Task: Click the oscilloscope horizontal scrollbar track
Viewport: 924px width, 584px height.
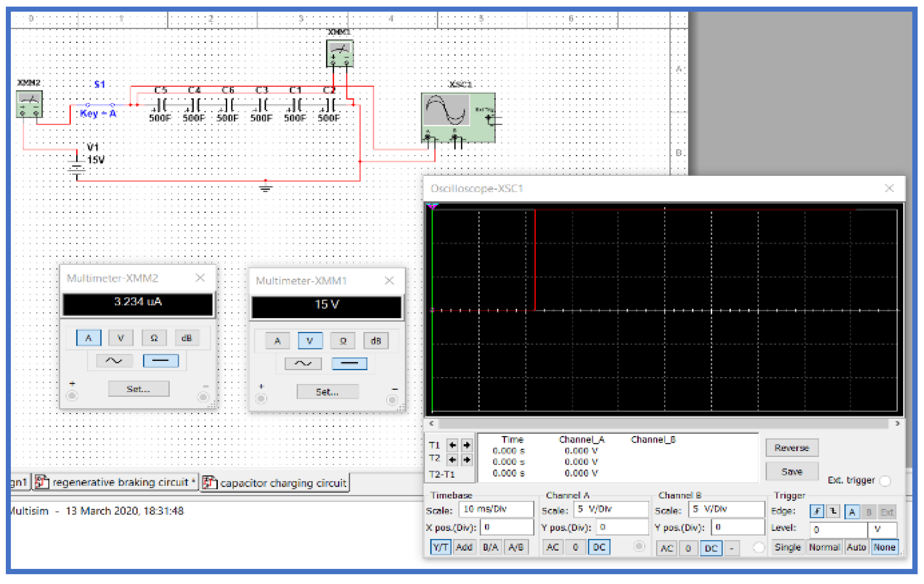Action: [663, 423]
